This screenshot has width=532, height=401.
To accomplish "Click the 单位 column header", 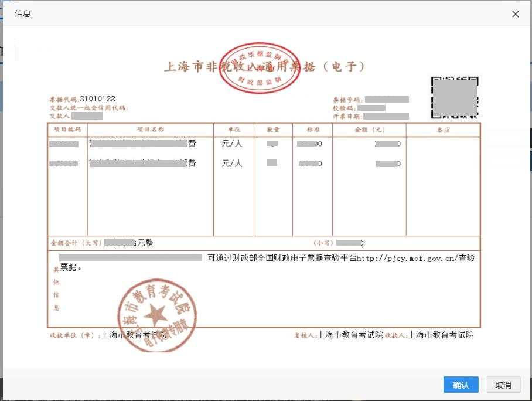I will pos(233,130).
